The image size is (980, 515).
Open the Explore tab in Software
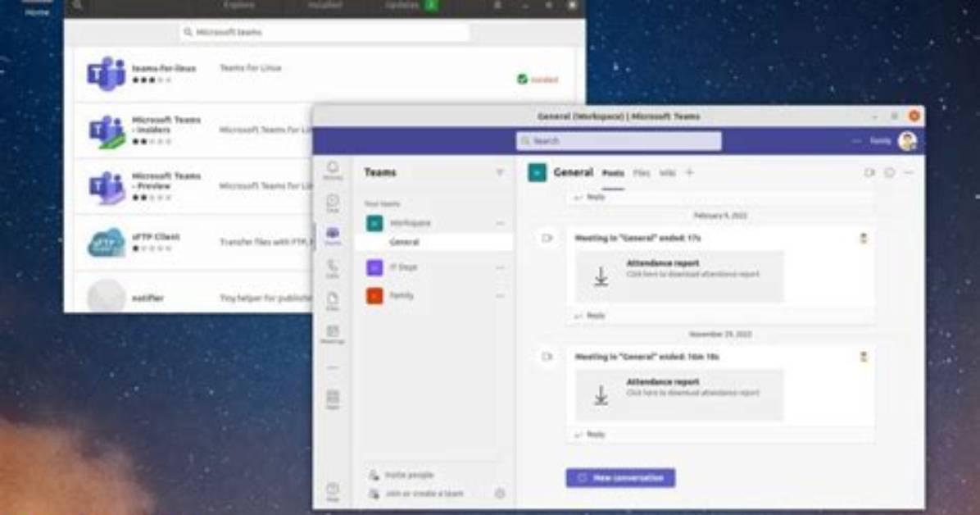238,5
